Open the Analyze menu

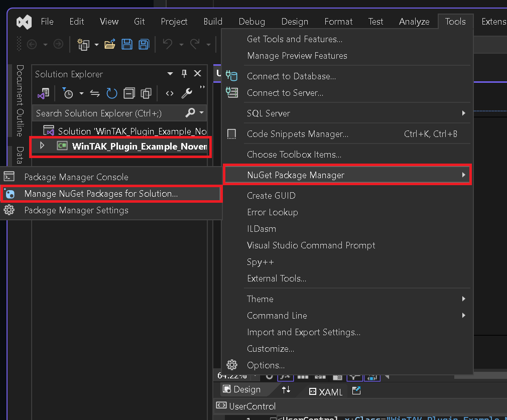(414, 22)
